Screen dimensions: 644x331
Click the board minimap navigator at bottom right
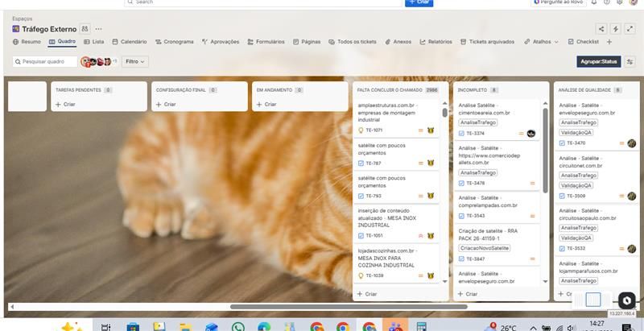click(592, 300)
